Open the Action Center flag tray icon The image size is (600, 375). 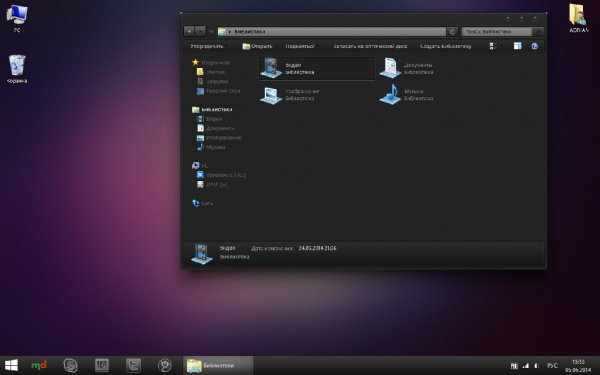514,366
